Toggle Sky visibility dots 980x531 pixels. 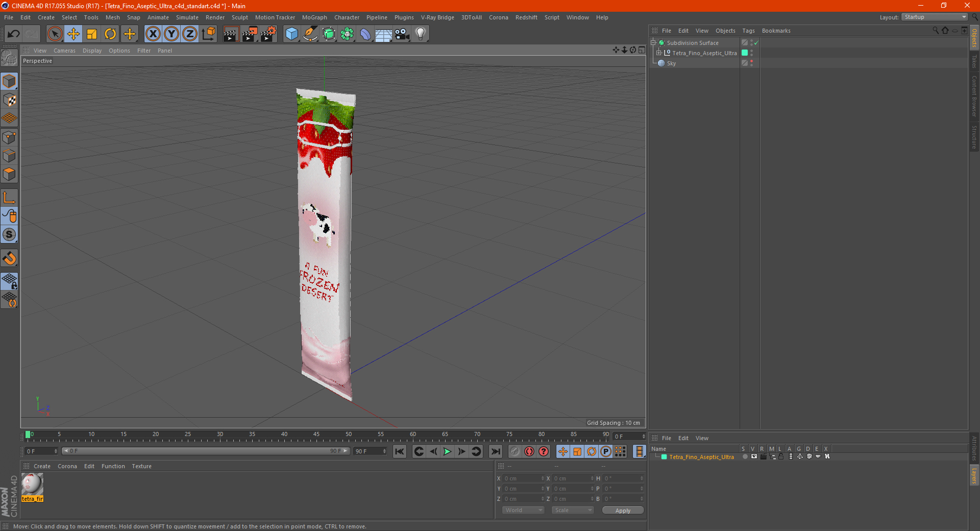(751, 63)
